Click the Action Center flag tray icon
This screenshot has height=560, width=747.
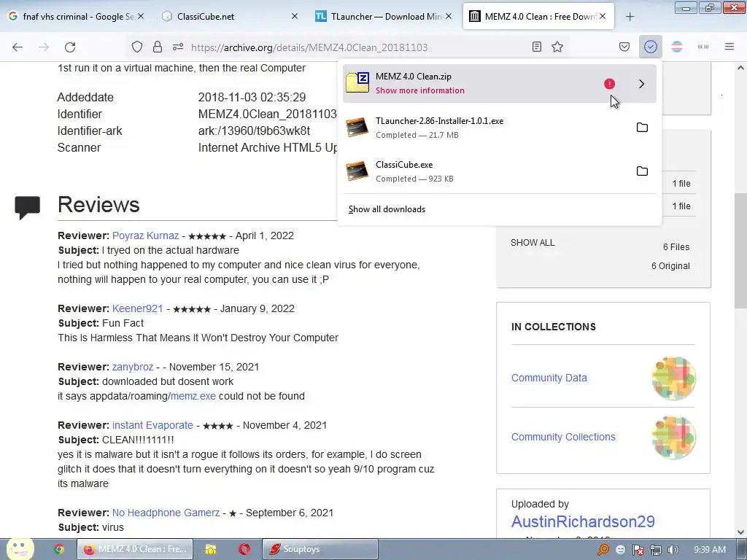pos(638,550)
